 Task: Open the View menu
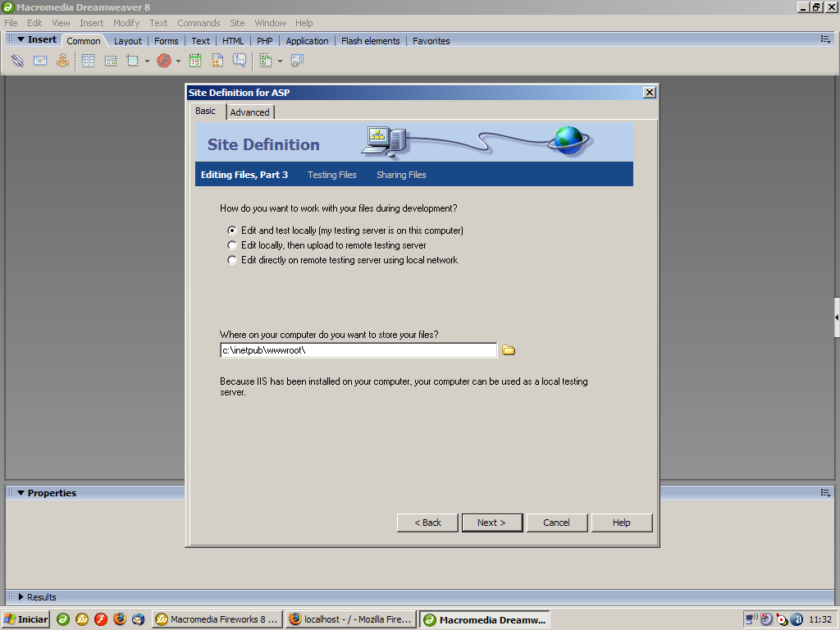click(61, 23)
